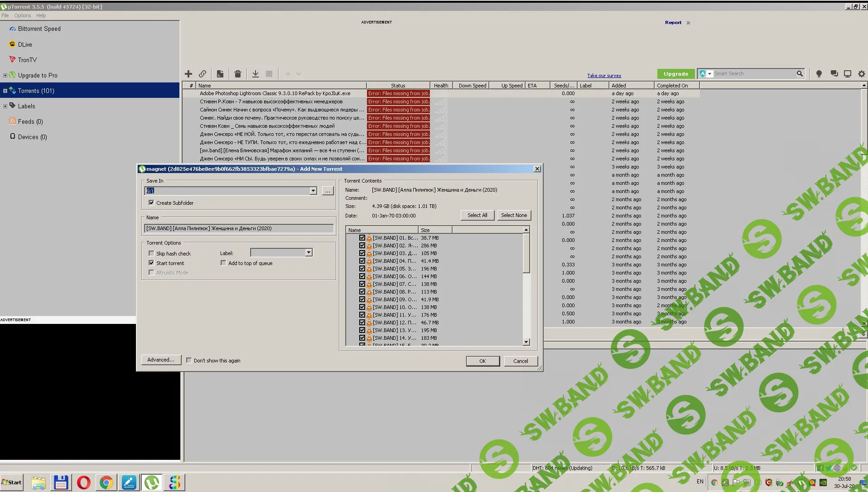Open the Options menu

tap(23, 15)
